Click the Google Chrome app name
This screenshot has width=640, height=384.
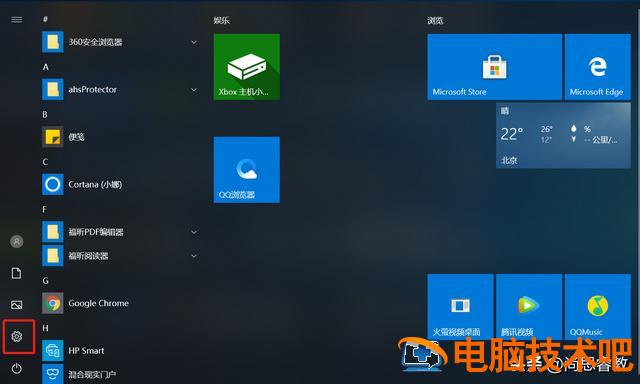coord(98,303)
